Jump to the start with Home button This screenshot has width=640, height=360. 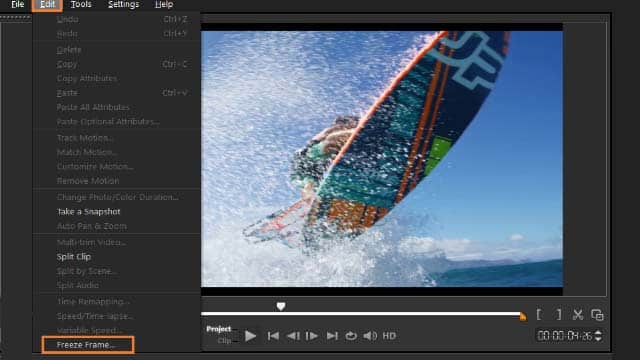tap(273, 336)
